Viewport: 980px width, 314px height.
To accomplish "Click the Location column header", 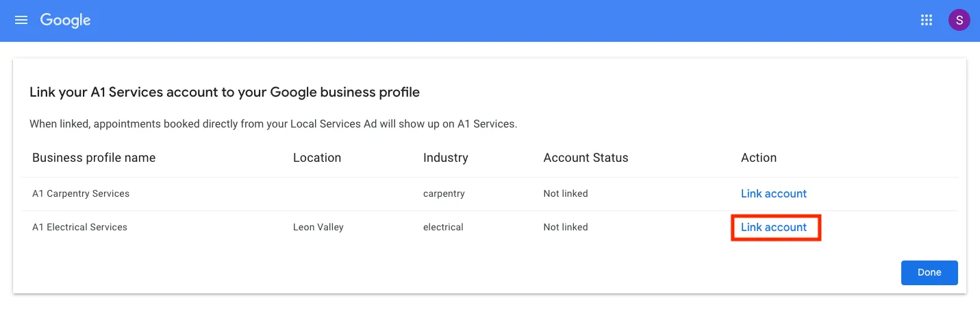I will click(x=317, y=158).
